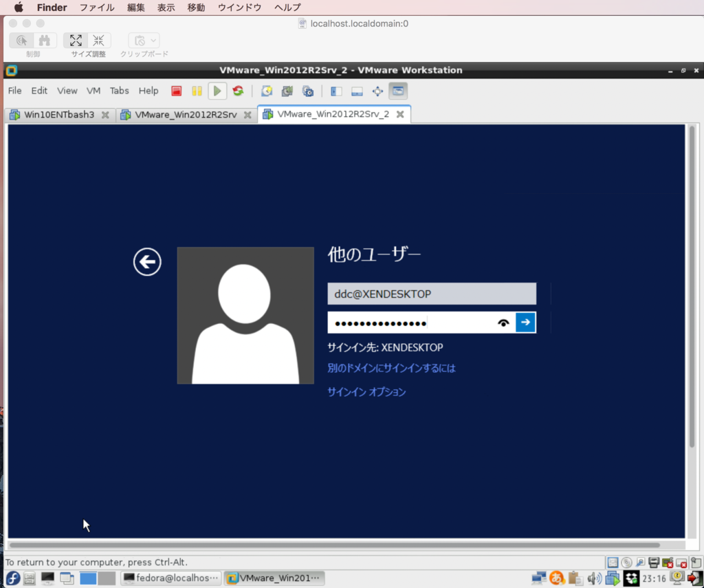
Task: Click the Reset VM red-green arrows icon
Action: coord(238,91)
